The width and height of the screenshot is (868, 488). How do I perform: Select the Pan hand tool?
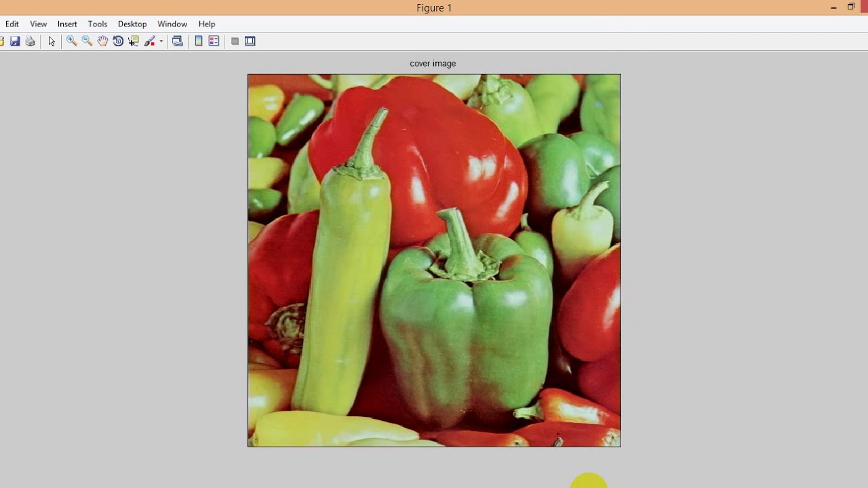102,41
